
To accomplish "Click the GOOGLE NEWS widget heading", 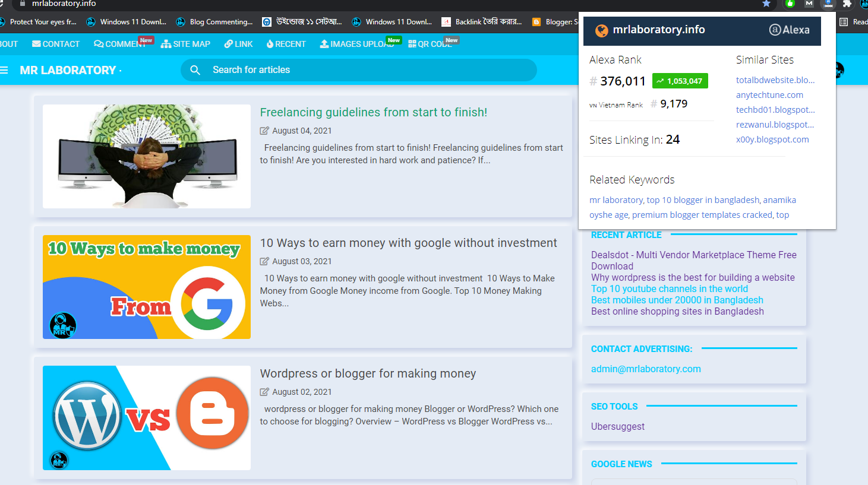I will (x=621, y=464).
